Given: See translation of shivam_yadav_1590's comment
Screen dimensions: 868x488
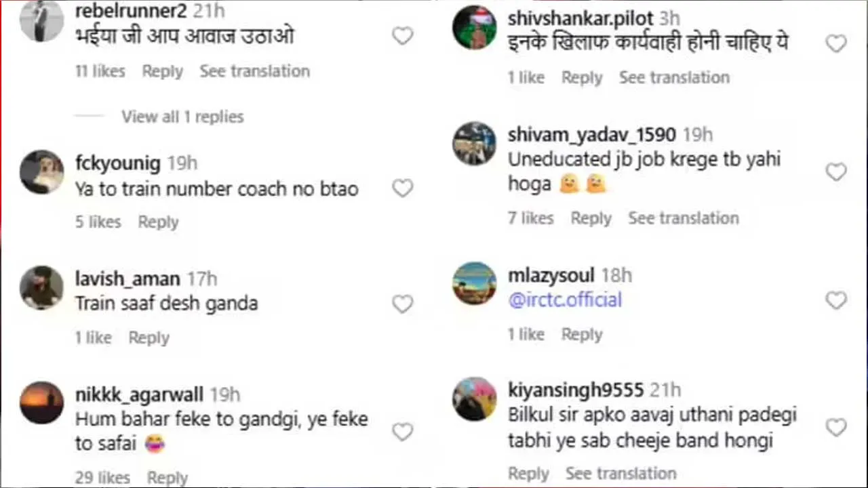Looking at the screenshot, I should [683, 218].
